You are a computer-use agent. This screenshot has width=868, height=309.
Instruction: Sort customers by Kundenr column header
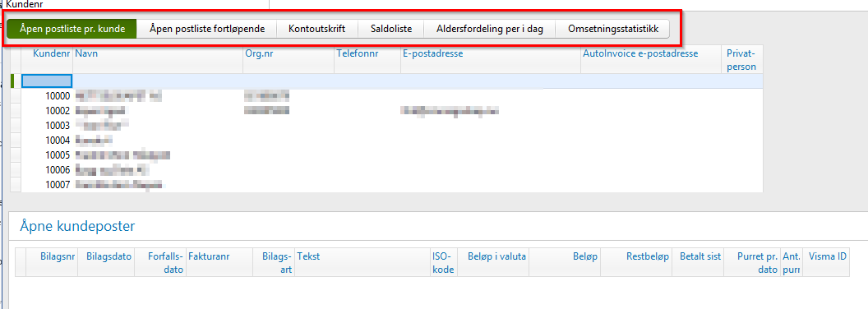[x=47, y=59]
